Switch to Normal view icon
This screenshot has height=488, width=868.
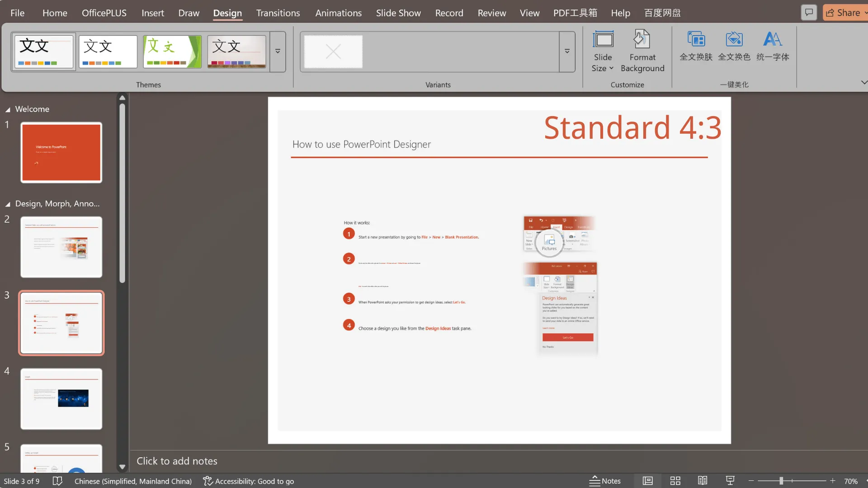pos(648,481)
